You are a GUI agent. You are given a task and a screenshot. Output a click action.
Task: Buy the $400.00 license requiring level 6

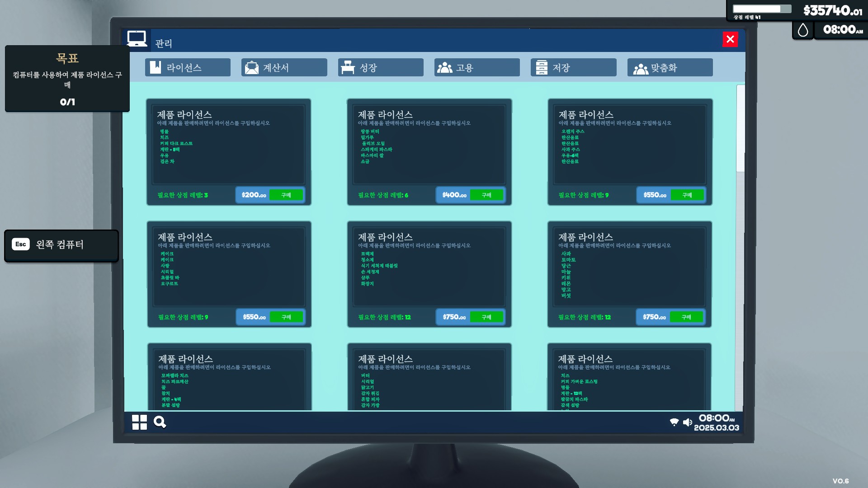tap(486, 195)
